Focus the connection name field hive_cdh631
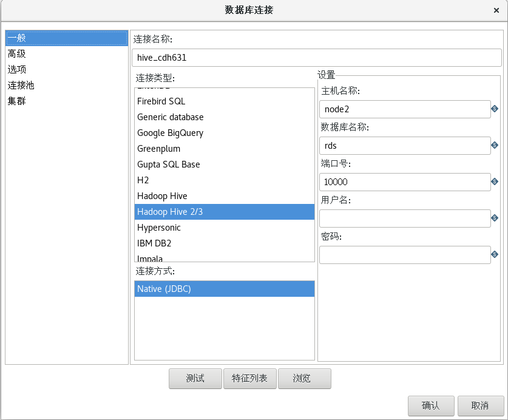 coord(317,58)
